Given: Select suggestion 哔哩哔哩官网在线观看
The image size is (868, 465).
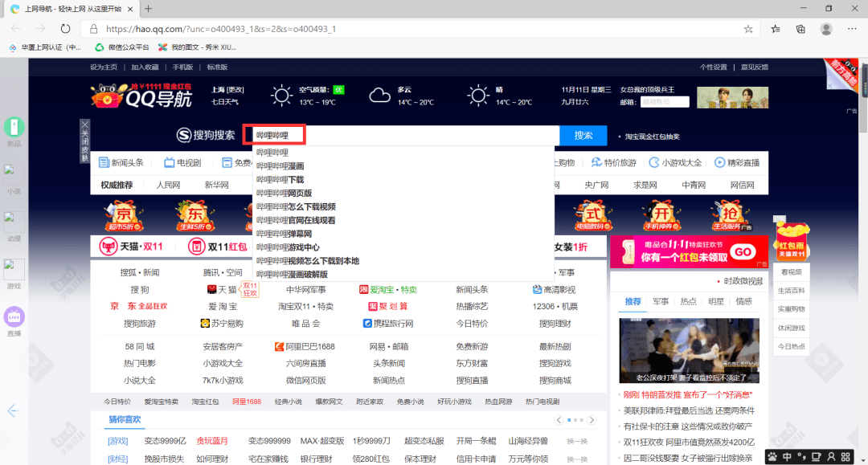Looking at the screenshot, I should 296,220.
